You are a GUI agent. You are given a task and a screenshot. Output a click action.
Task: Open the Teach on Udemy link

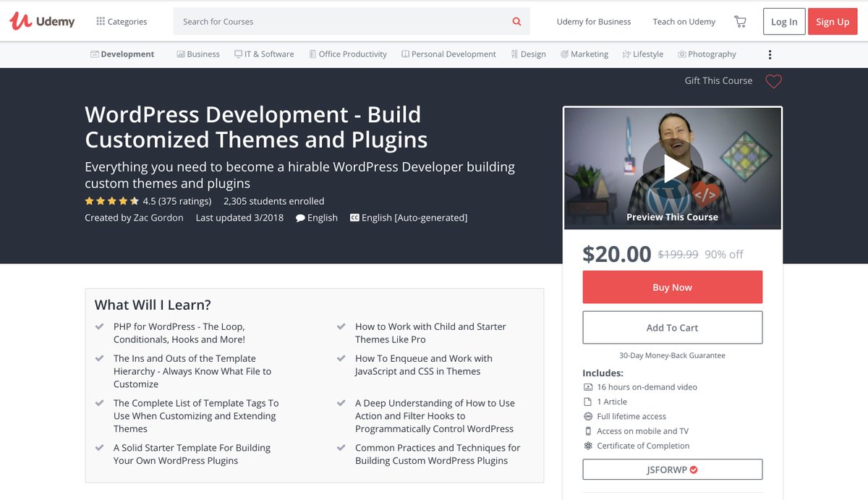pyautogui.click(x=684, y=22)
